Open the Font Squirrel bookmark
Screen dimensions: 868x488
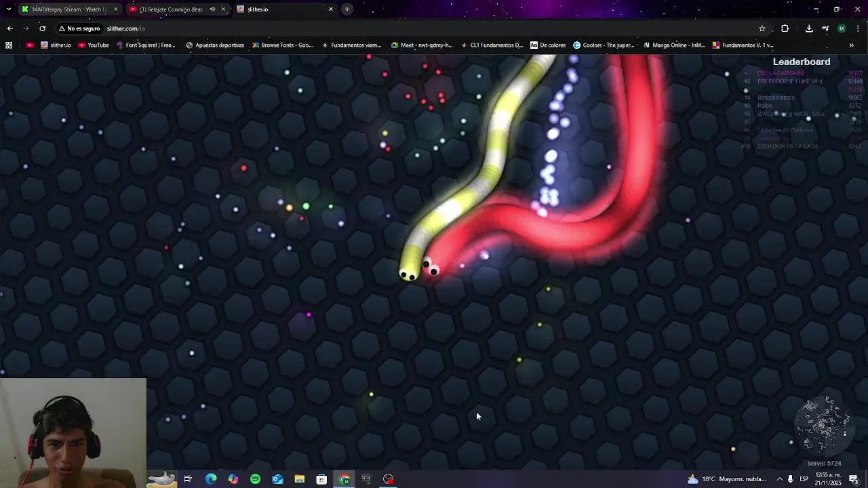[x=146, y=45]
